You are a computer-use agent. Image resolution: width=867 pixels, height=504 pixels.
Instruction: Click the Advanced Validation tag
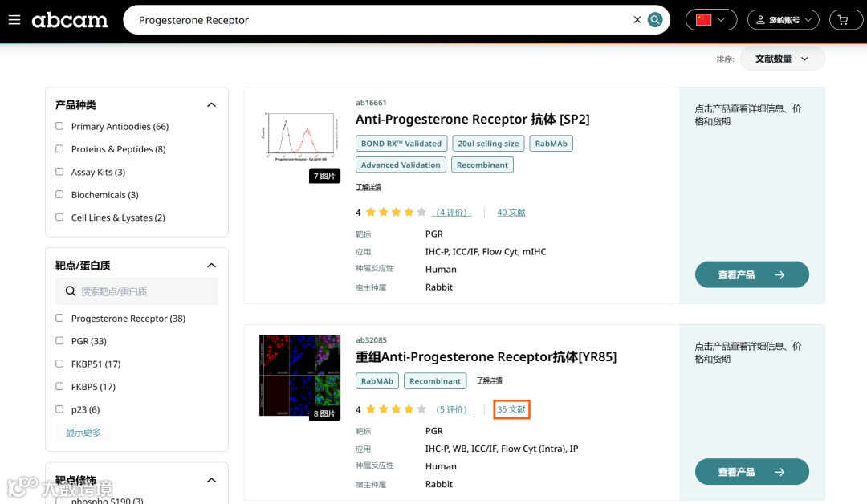point(401,165)
